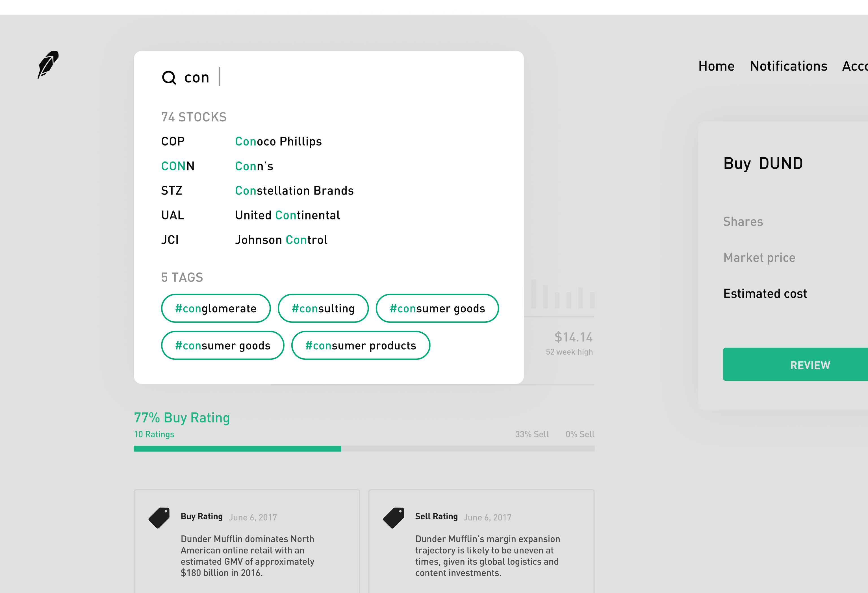The height and width of the screenshot is (593, 868).
Task: Click the 77% Buy Rating heading
Action: pos(182,418)
